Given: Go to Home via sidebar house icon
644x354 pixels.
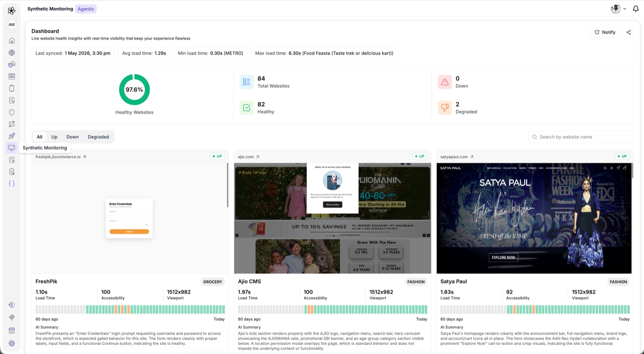Looking at the screenshot, I should pyautogui.click(x=12, y=41).
